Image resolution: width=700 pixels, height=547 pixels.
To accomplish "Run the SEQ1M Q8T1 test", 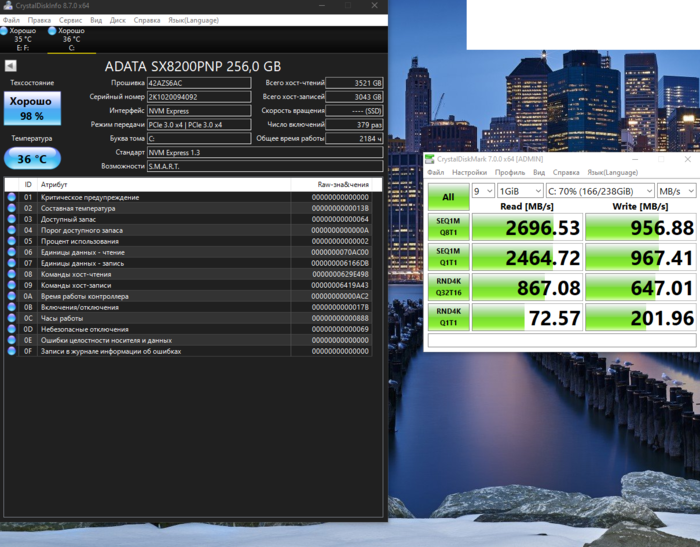I will click(449, 226).
